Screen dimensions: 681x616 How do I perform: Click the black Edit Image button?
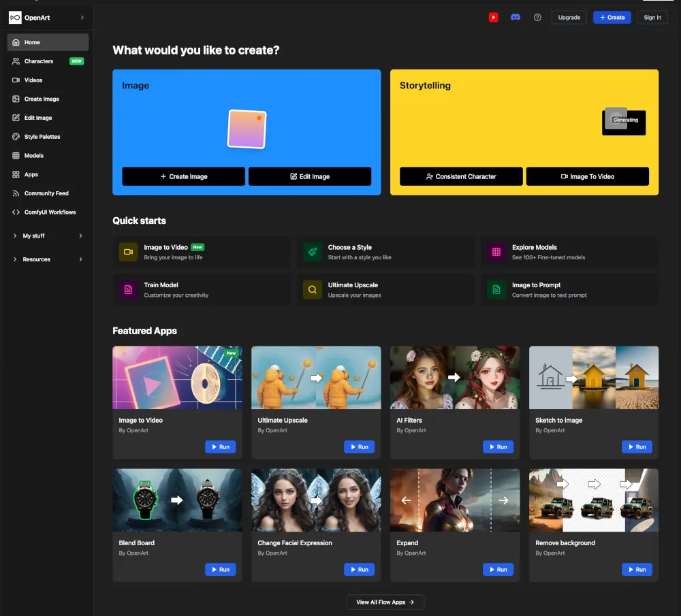pyautogui.click(x=310, y=176)
